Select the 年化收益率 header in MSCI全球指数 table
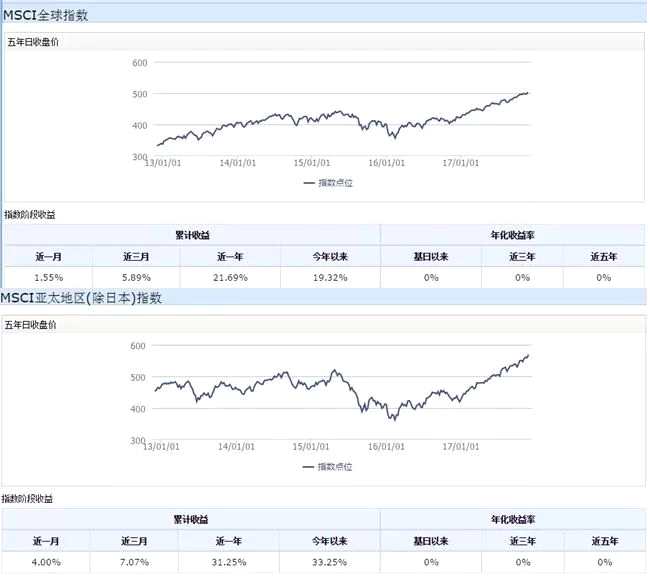 tap(512, 235)
